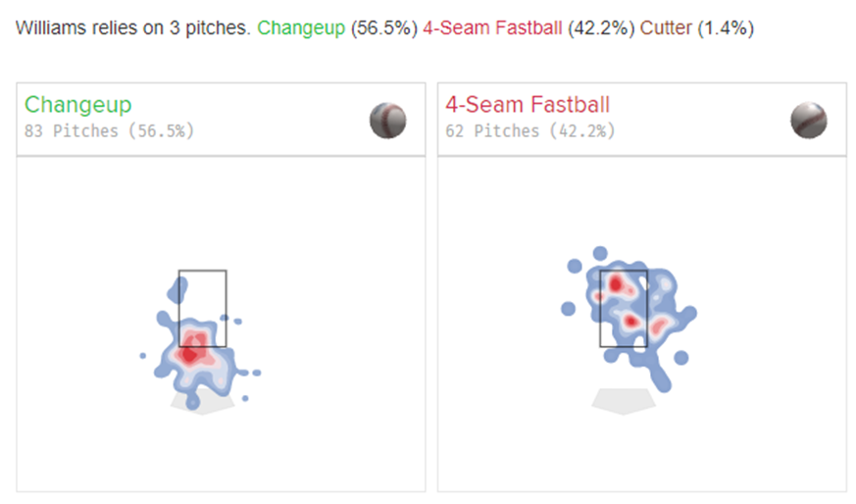Select the Changeup panel heading

coord(78,105)
